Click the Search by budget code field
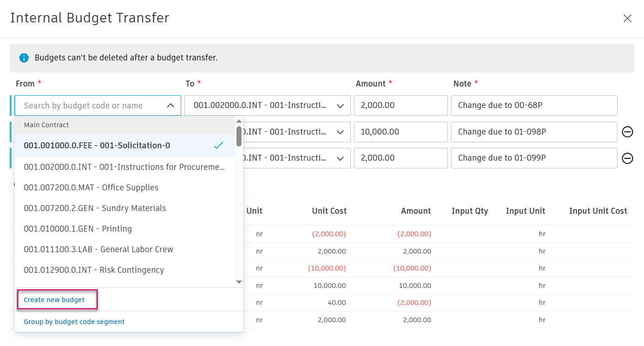This screenshot has height=346, width=644. [87, 106]
